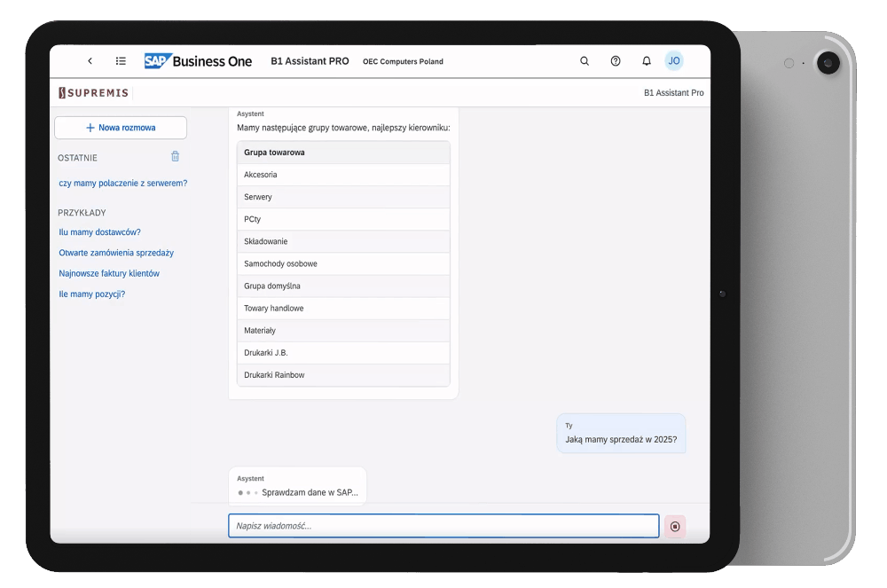Image resolution: width=887 pixels, height=588 pixels.
Task: Open the search magnifier icon
Action: pyautogui.click(x=585, y=61)
